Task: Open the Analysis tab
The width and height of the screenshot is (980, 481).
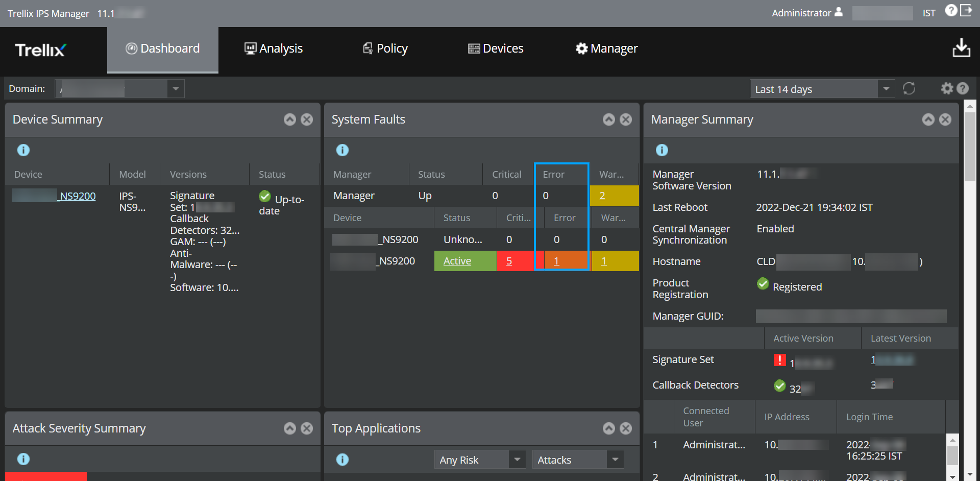Action: pos(274,49)
